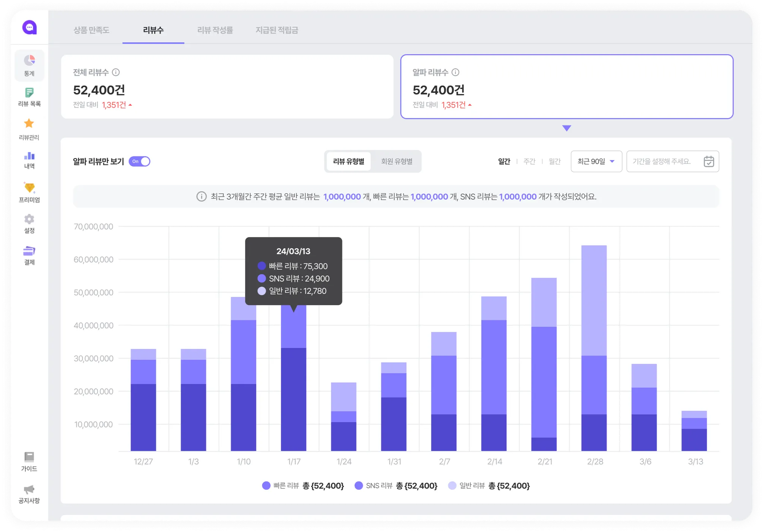Select the 주간 period option
The height and width of the screenshot is (532, 763).
[x=529, y=161]
